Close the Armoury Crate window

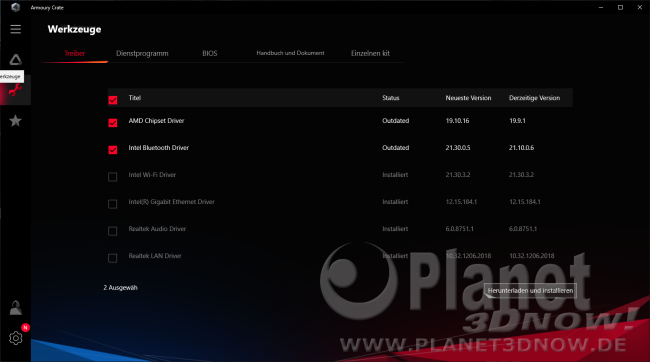click(640, 7)
